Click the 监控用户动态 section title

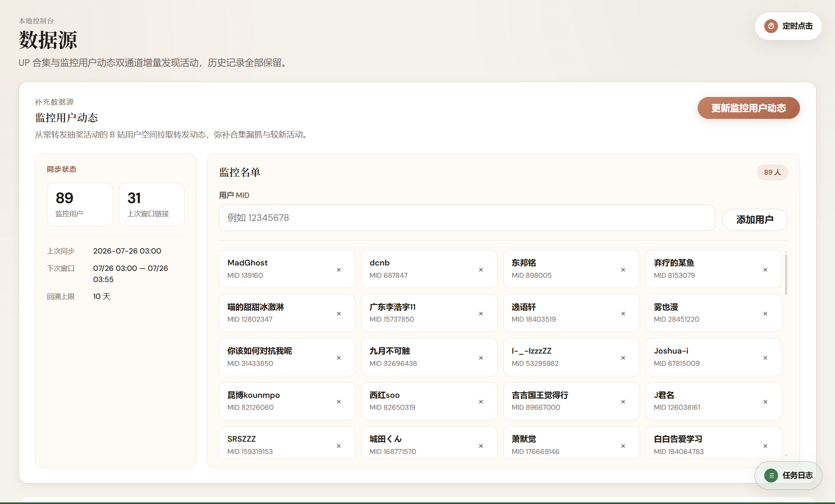(66, 118)
